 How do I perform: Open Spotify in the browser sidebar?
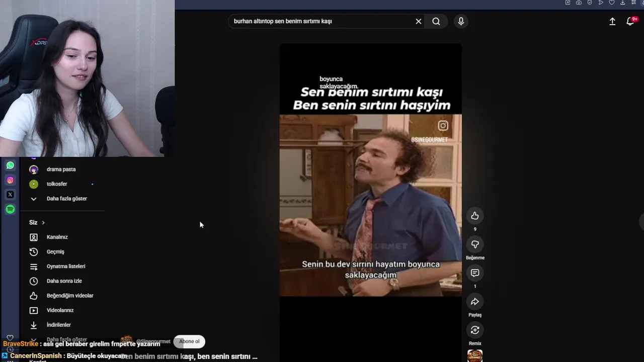pyautogui.click(x=10, y=209)
